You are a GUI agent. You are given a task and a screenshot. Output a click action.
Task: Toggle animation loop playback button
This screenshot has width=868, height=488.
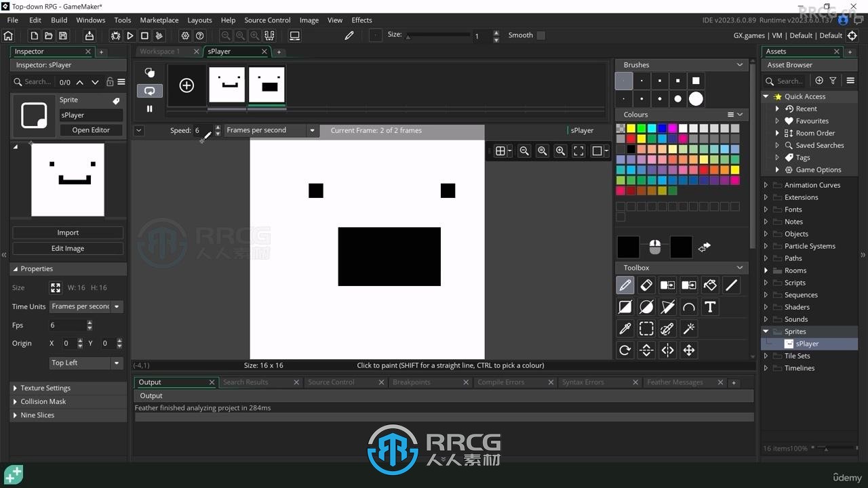[150, 91]
